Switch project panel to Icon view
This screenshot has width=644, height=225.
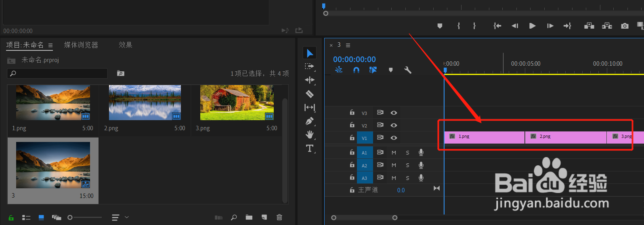pyautogui.click(x=41, y=218)
